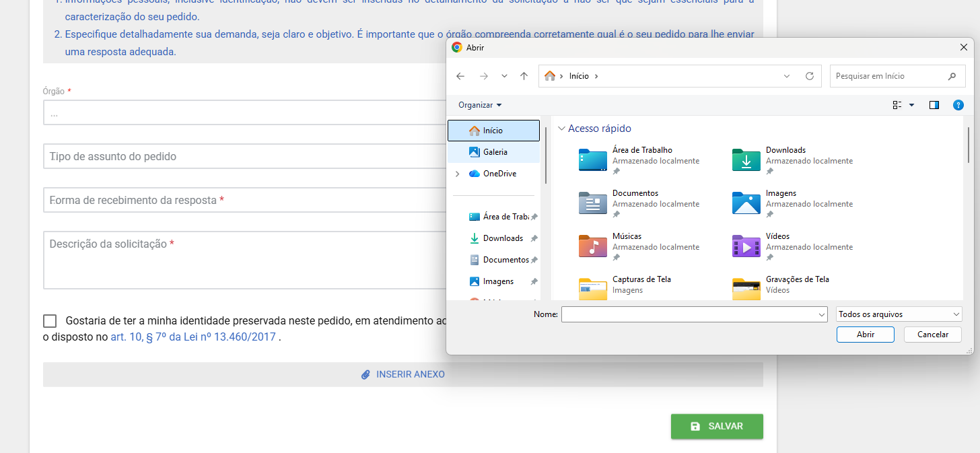Click the Pesquisar em Início search box
The height and width of the screenshot is (453, 980).
click(x=888, y=76)
